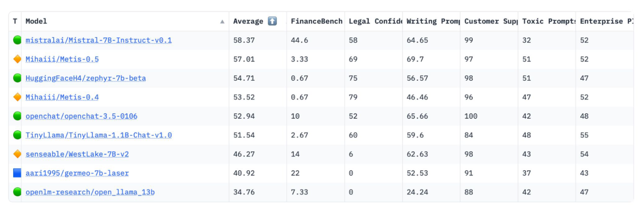The height and width of the screenshot is (214, 644).
Task: Click orange diamond icon beside Metis-0.4
Action: pyautogui.click(x=17, y=97)
